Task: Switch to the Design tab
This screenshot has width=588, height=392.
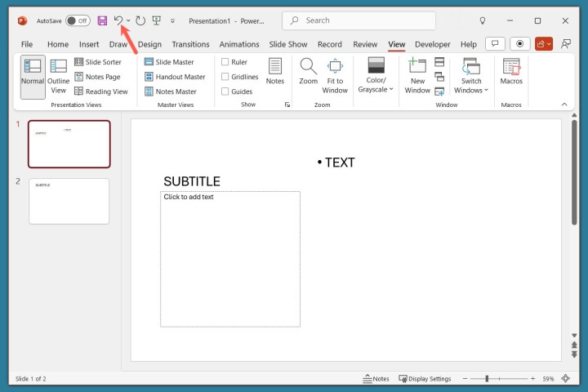Action: coord(149,44)
